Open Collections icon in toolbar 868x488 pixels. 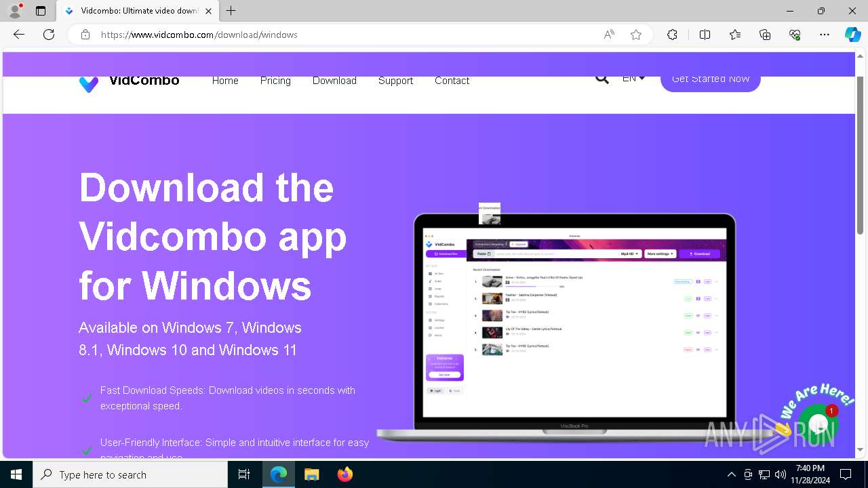pos(765,35)
